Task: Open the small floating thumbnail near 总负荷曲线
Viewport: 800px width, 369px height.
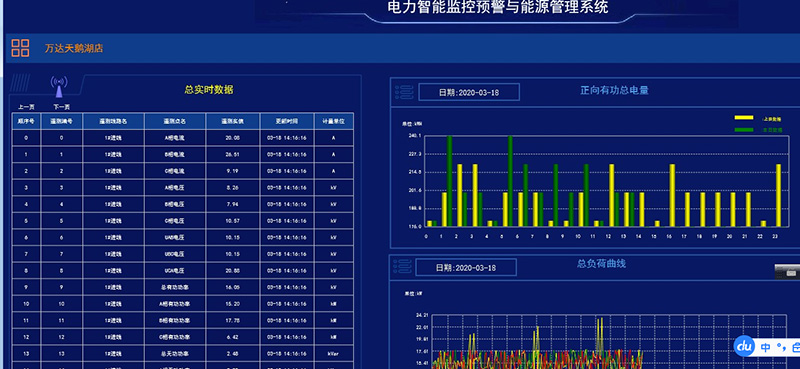Action: coord(787,272)
